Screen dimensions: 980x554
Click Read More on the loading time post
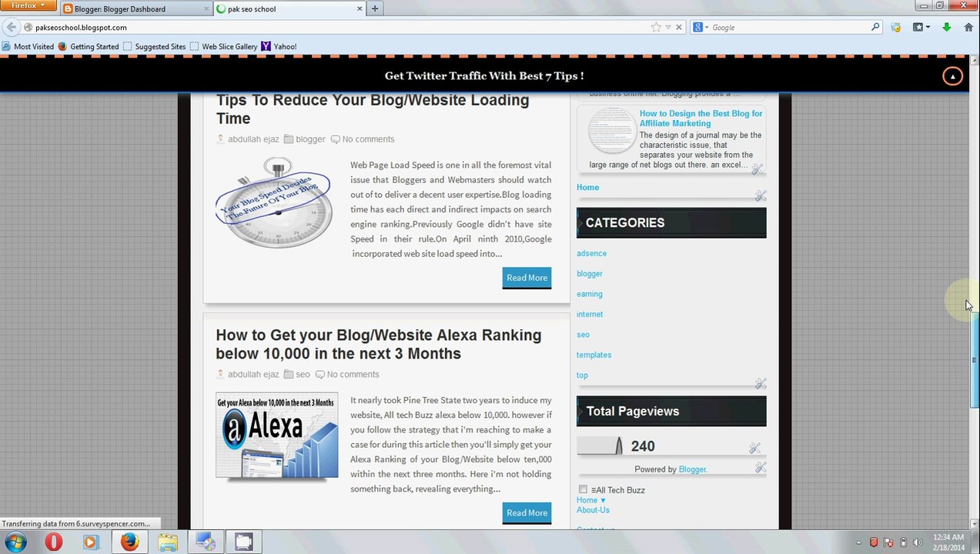pyautogui.click(x=527, y=278)
